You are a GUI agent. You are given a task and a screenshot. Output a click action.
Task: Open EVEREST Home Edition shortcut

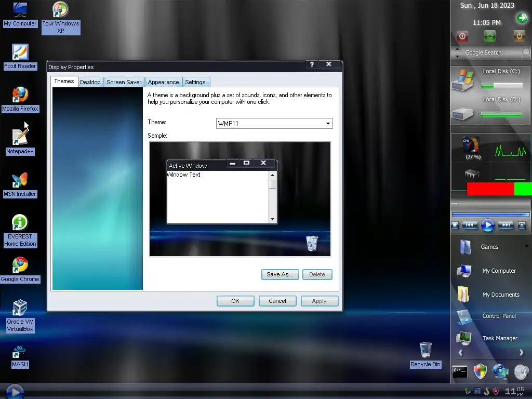coord(20,231)
